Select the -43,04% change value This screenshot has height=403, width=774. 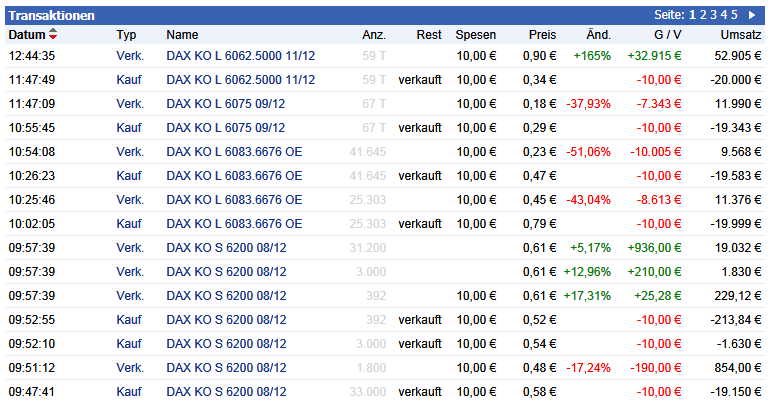pos(588,200)
